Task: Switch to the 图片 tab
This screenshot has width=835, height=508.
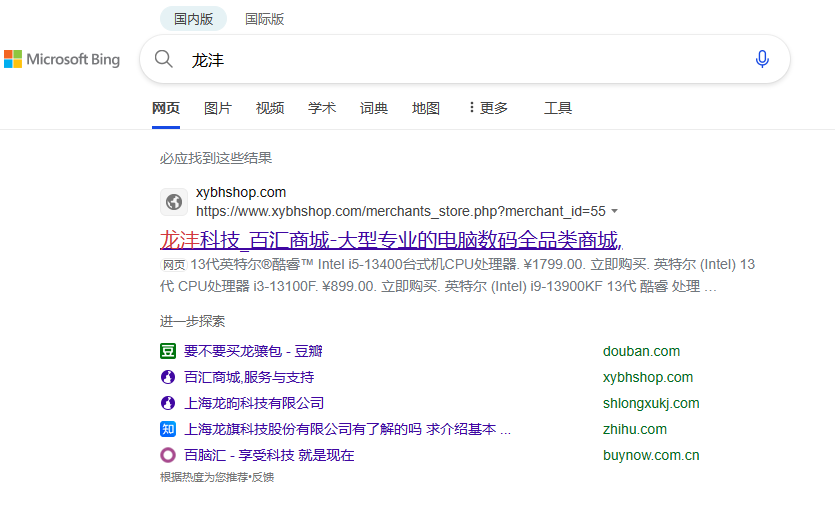Action: [218, 108]
